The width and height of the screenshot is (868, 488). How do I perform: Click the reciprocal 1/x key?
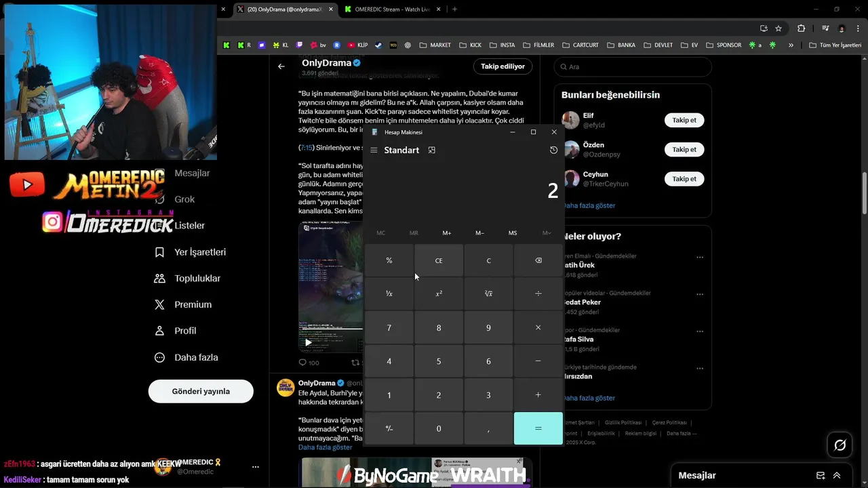coord(389,294)
